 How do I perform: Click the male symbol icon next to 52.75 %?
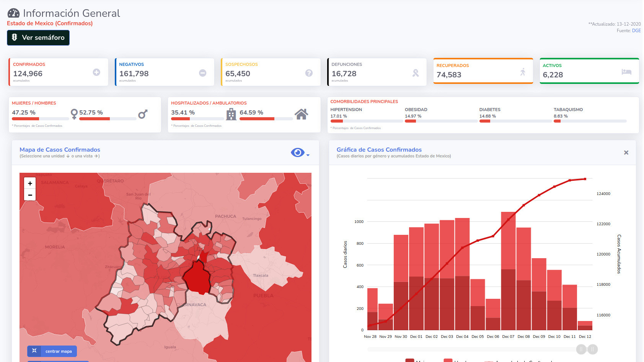[143, 114]
